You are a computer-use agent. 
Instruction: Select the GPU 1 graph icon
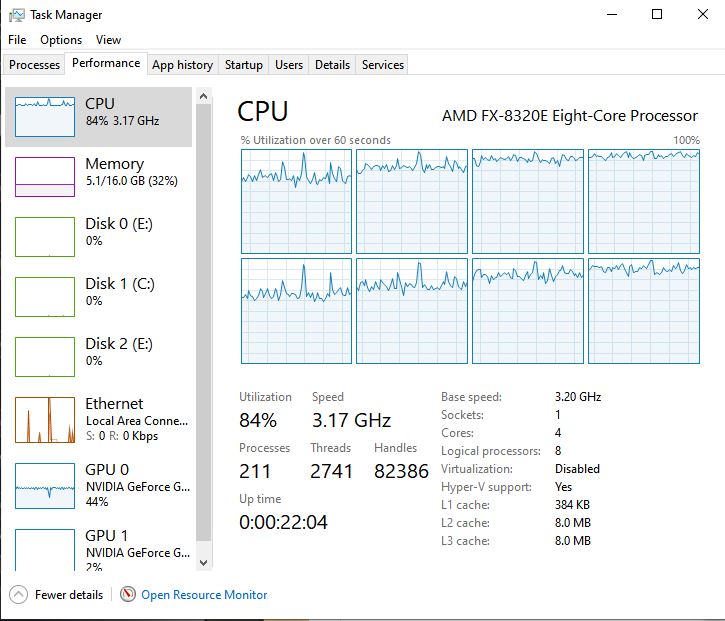coord(45,549)
